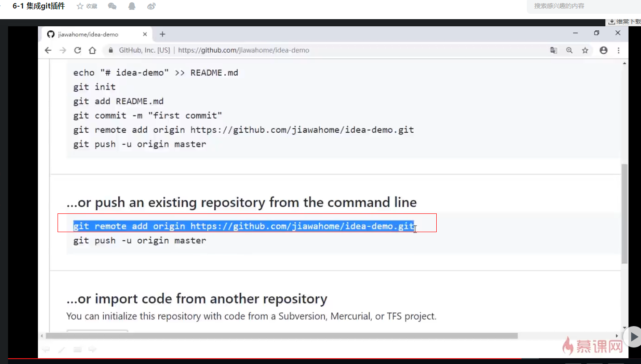Viewport: 641px width, 364px height.
Task: Click the first git remote add origin line
Action: tap(244, 130)
